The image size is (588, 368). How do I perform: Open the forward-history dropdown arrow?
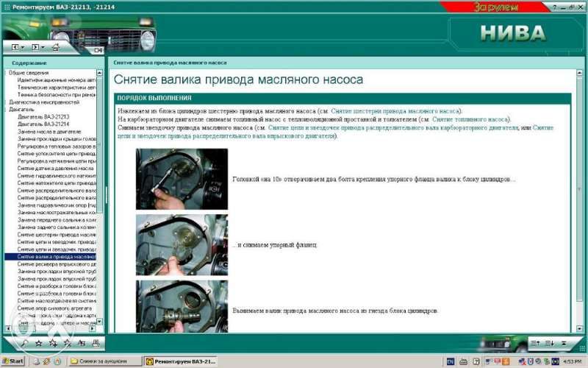(x=43, y=48)
